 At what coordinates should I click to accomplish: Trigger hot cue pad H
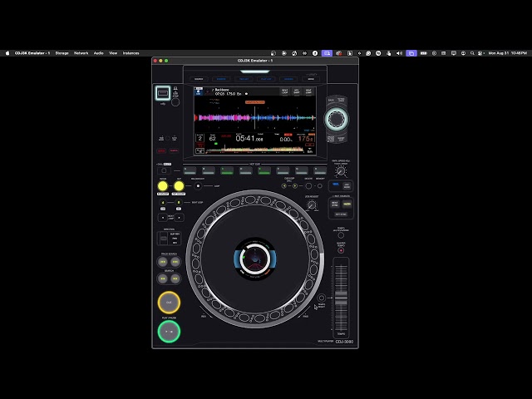320,170
